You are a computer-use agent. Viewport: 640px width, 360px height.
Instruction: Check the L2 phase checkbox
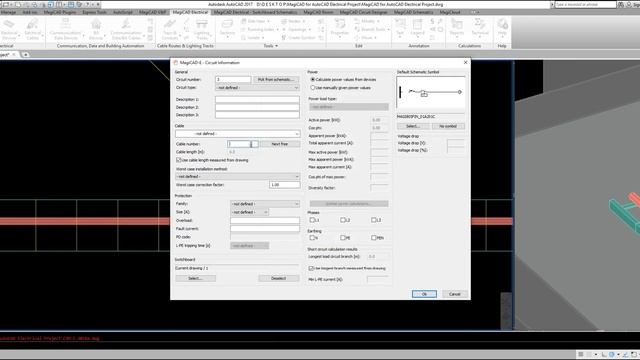pos(343,220)
